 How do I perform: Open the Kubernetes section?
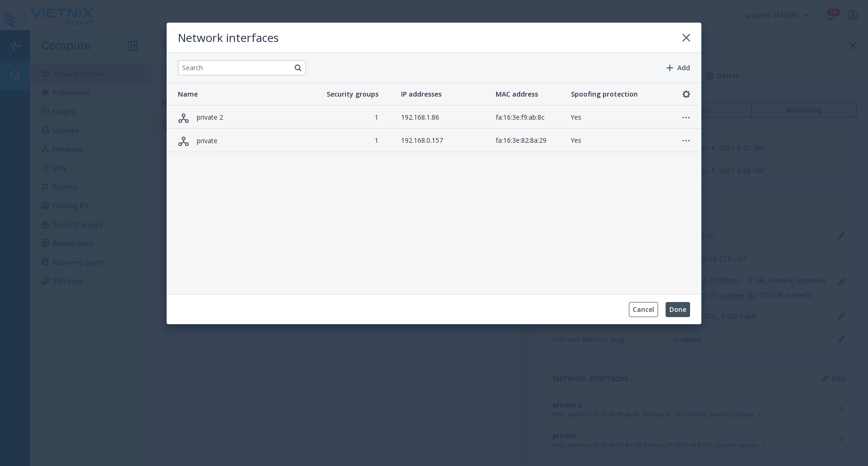coord(71,93)
